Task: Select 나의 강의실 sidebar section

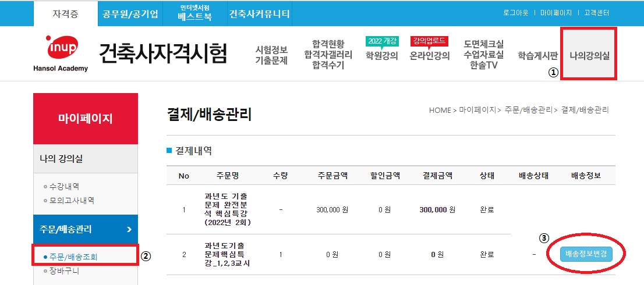Action: pos(86,159)
